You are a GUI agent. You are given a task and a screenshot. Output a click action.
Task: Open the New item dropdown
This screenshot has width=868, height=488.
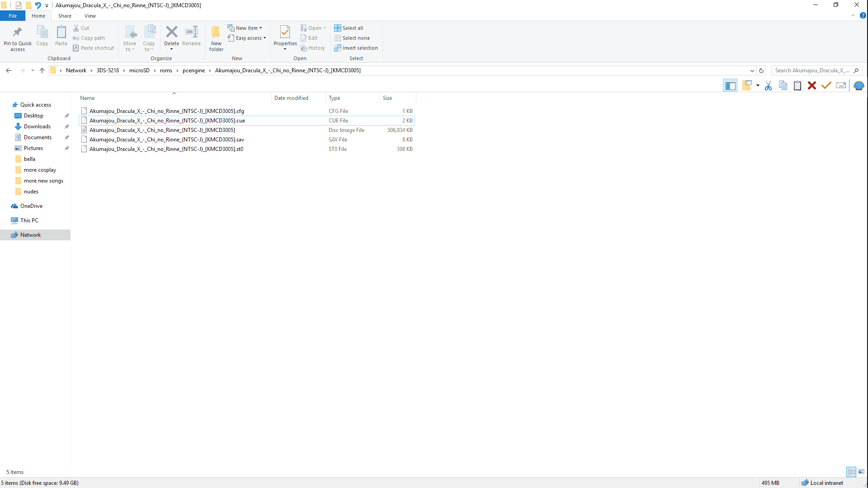pos(245,28)
